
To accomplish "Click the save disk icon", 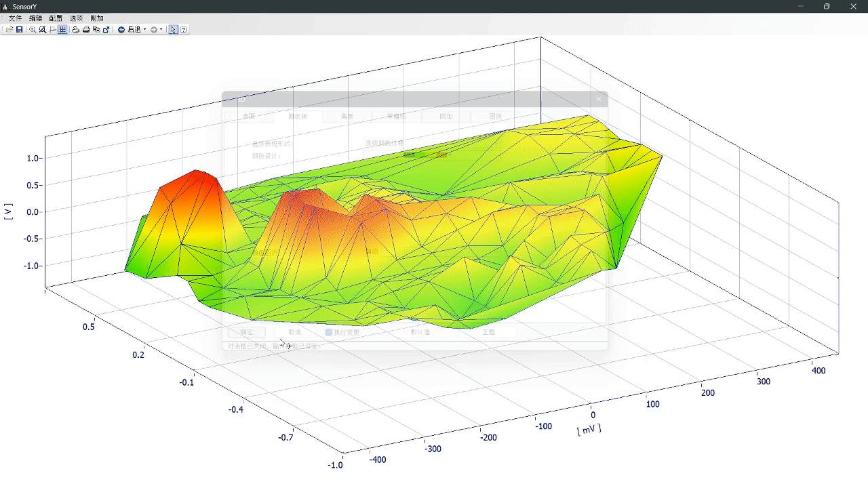I will [x=20, y=30].
